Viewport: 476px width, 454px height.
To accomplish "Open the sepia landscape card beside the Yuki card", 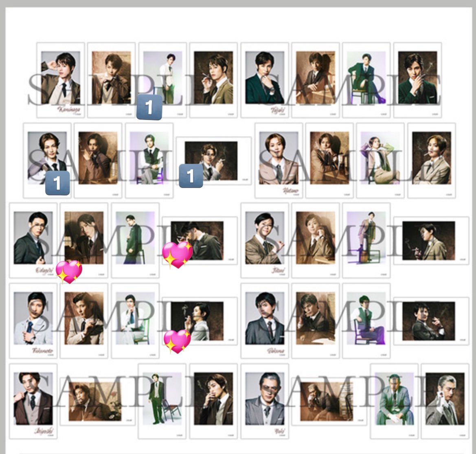I will (329, 401).
